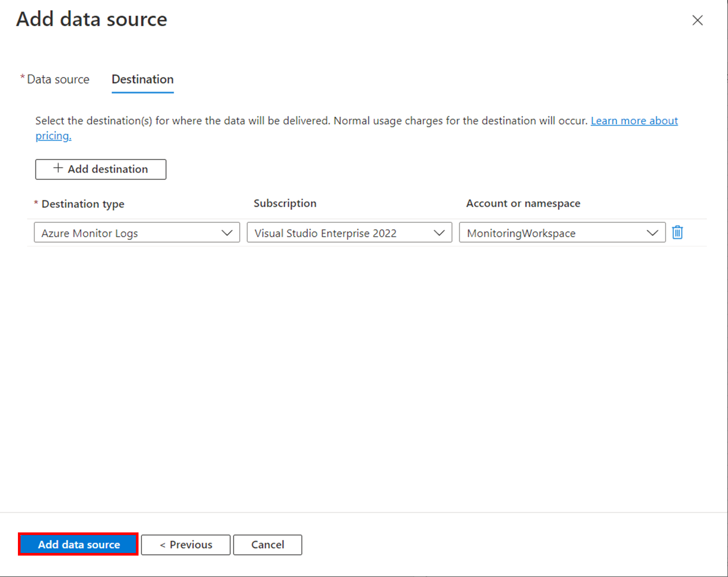Click the Add data source button

[79, 544]
